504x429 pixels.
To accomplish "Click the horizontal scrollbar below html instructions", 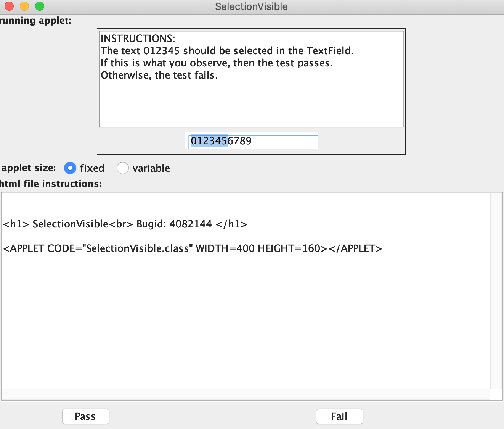I will tap(246, 394).
